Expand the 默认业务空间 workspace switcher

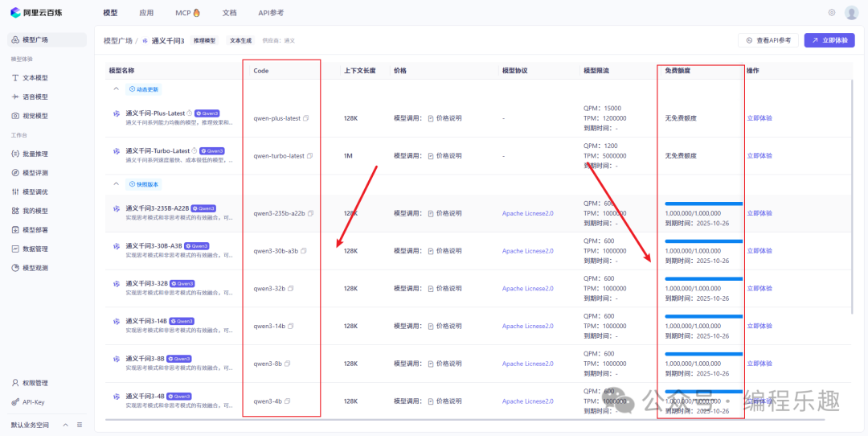click(65, 425)
